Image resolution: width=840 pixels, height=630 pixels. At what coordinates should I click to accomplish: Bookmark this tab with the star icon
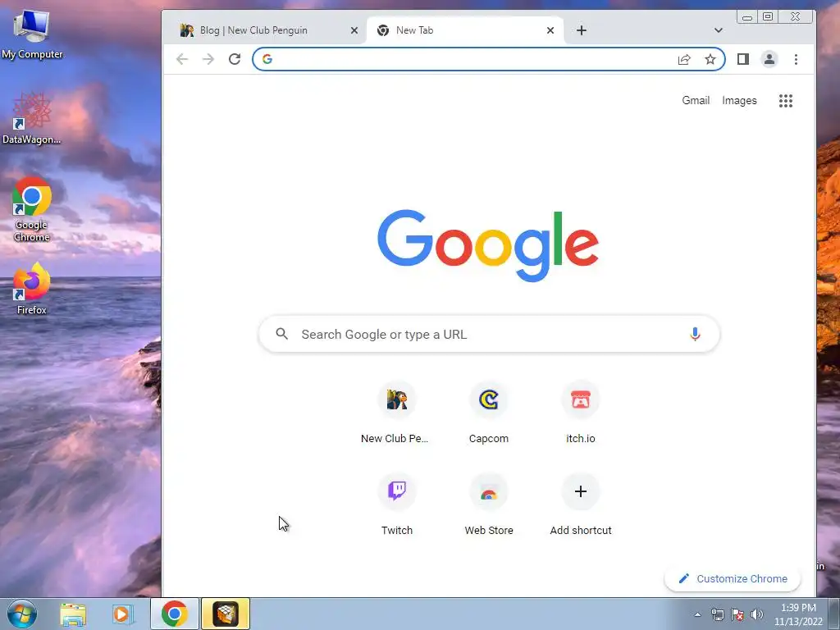click(x=710, y=59)
